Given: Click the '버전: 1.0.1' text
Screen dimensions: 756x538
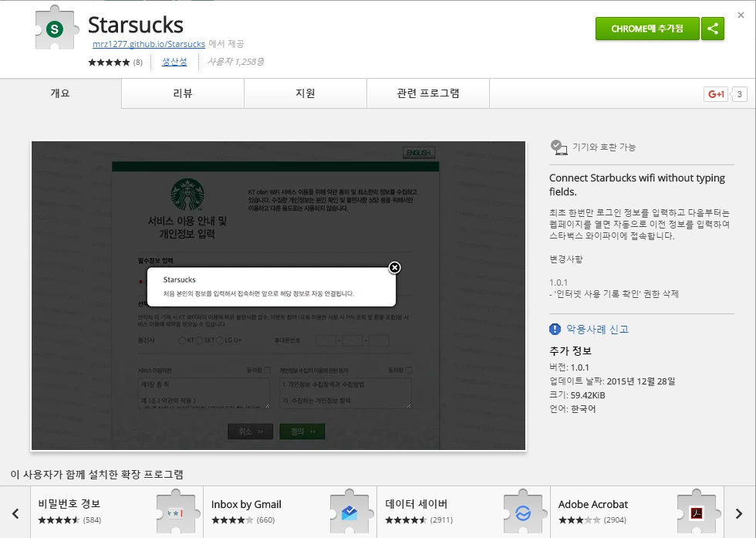Looking at the screenshot, I should tap(569, 367).
